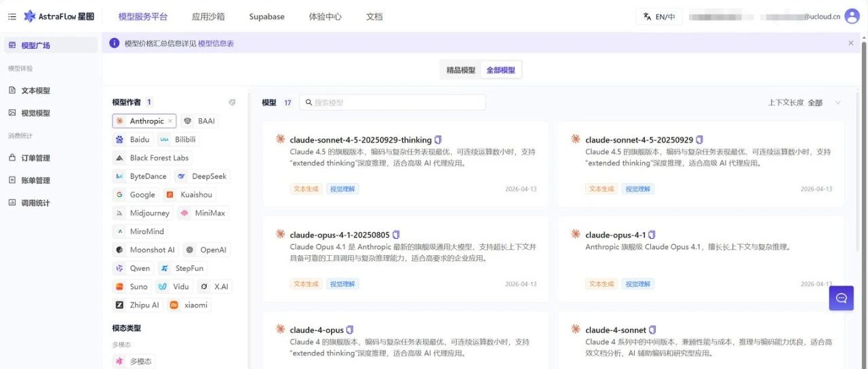Toggle the ByteDance author filter
Viewport: 868px width, 369px height.
click(x=141, y=176)
